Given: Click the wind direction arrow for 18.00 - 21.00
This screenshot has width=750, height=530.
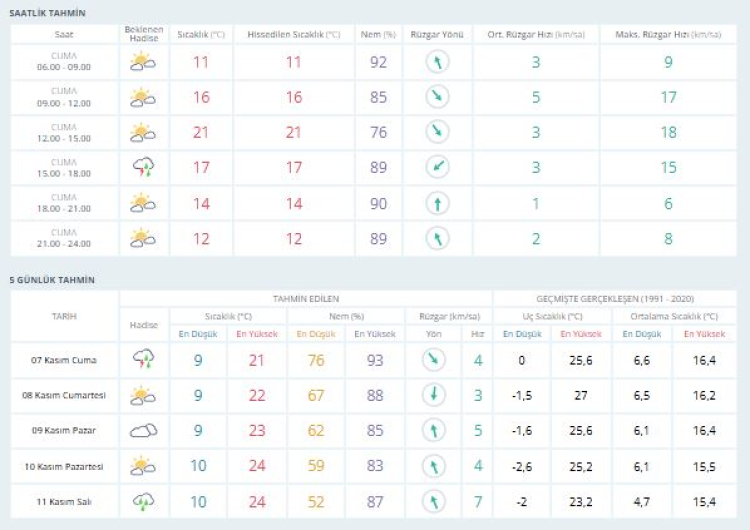Looking at the screenshot, I should tap(437, 203).
